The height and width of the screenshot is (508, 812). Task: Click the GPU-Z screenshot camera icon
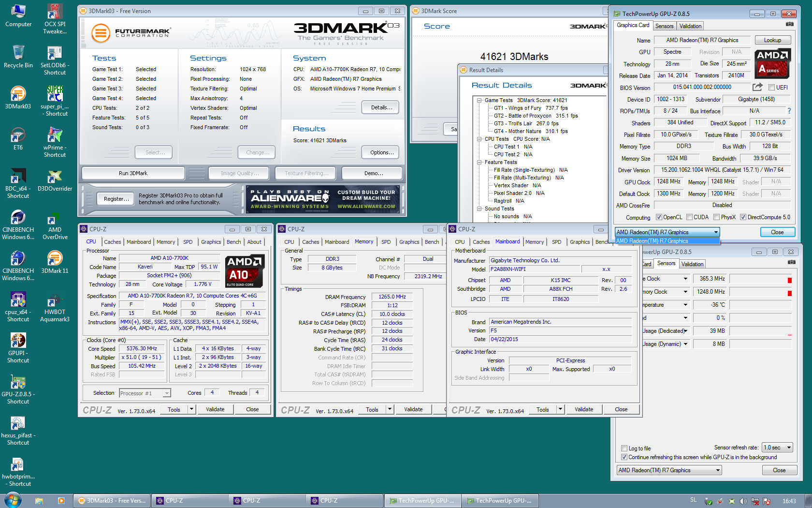point(789,24)
